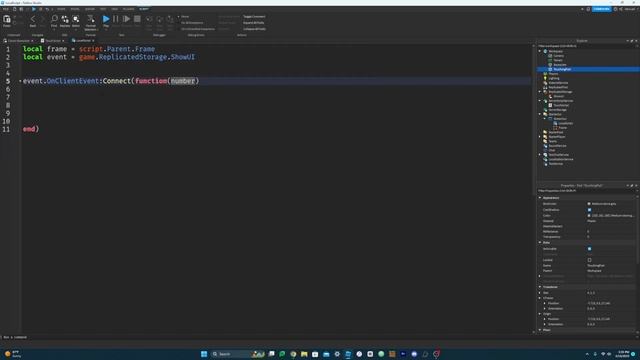Select Frame under ScreenGui in Explorer
640x360 pixels.
(562, 128)
